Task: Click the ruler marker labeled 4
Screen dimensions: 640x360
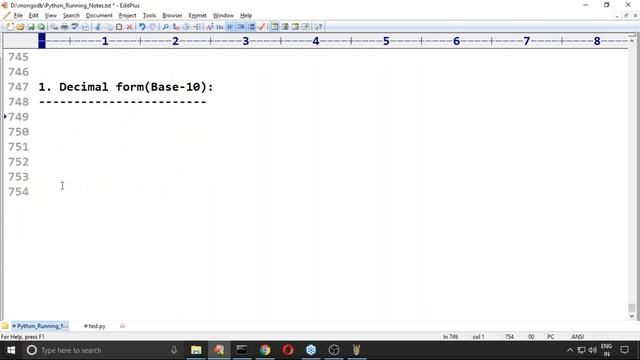Action: [316, 41]
